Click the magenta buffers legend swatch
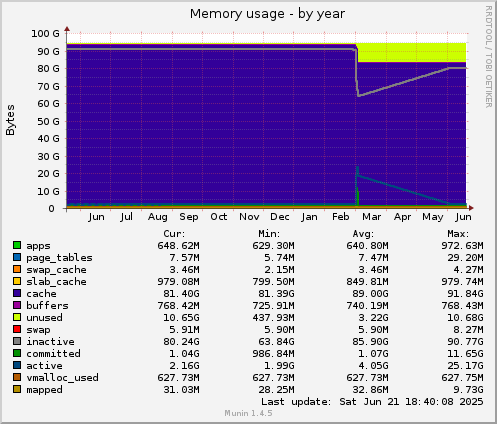Viewport: 497px width, 424px height. point(17,305)
